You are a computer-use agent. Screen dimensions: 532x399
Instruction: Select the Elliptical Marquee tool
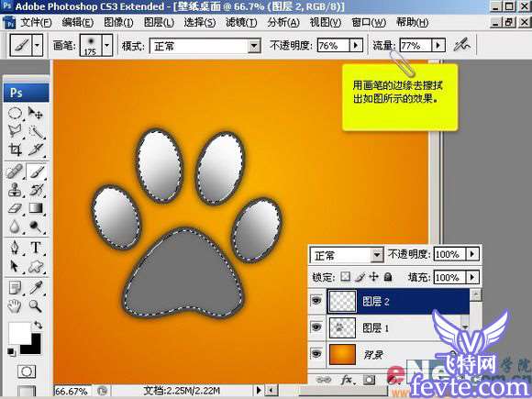click(x=15, y=113)
